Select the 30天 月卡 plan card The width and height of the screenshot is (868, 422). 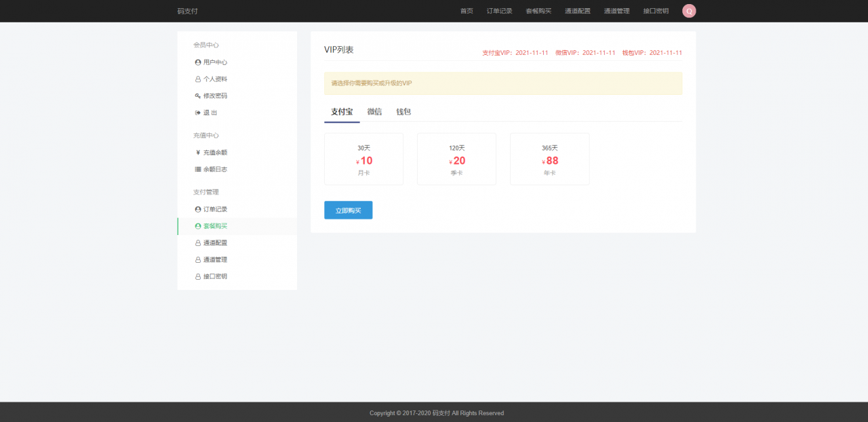pos(363,159)
